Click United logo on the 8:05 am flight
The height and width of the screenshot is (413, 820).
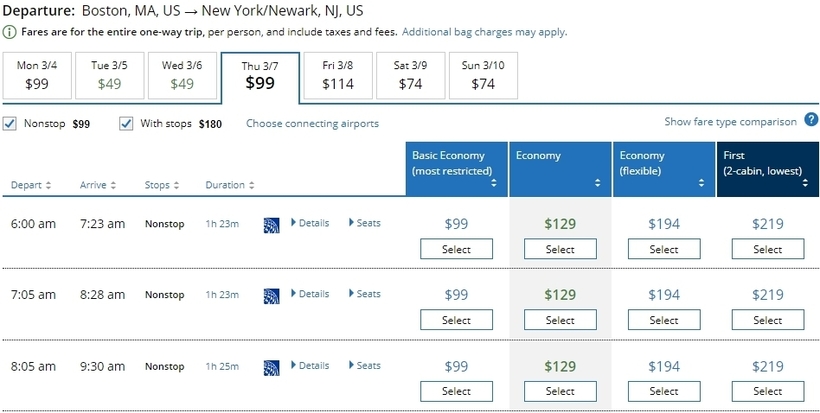[x=271, y=367]
